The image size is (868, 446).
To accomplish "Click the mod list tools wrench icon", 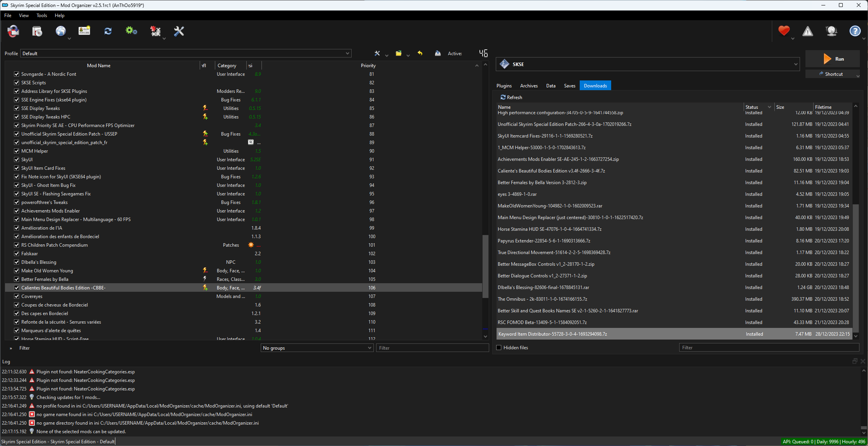I will [x=377, y=53].
